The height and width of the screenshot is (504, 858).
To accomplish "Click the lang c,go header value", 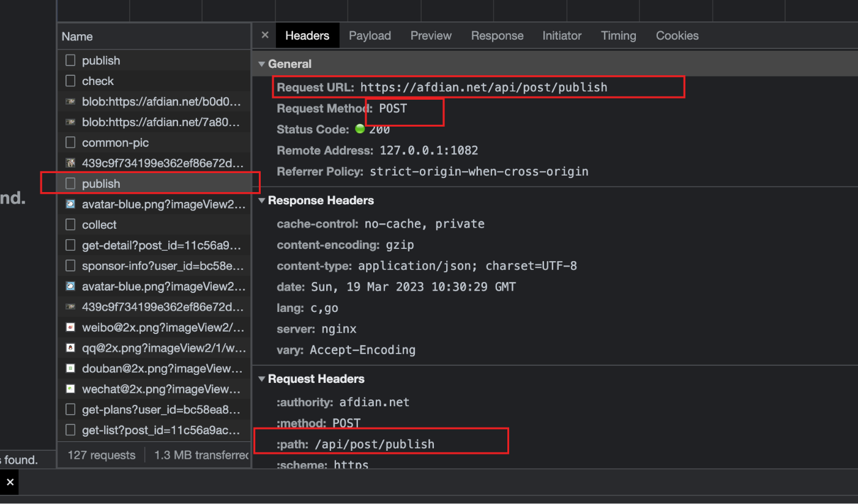I will 324,308.
